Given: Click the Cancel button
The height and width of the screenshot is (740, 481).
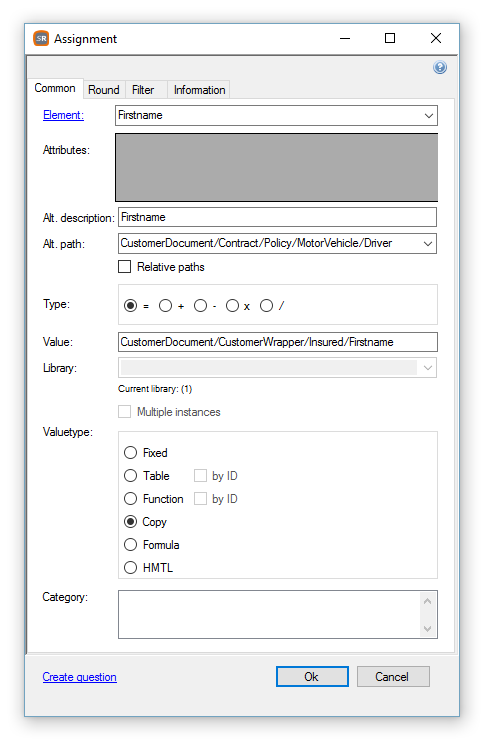Looking at the screenshot, I should tap(393, 677).
